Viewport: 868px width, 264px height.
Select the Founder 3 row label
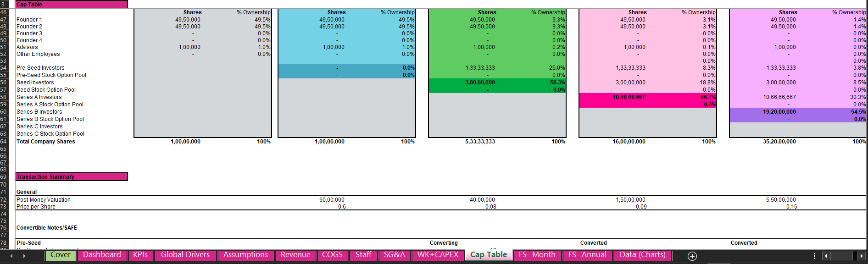[29, 33]
